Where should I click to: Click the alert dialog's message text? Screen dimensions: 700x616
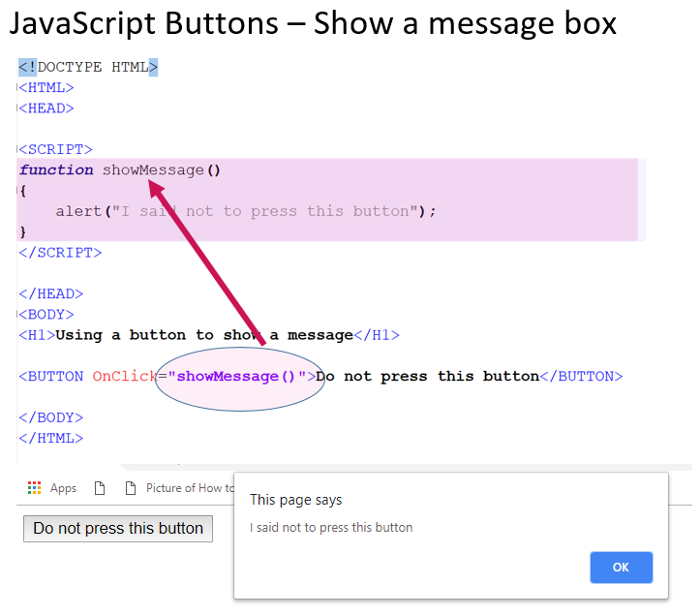coord(331,528)
